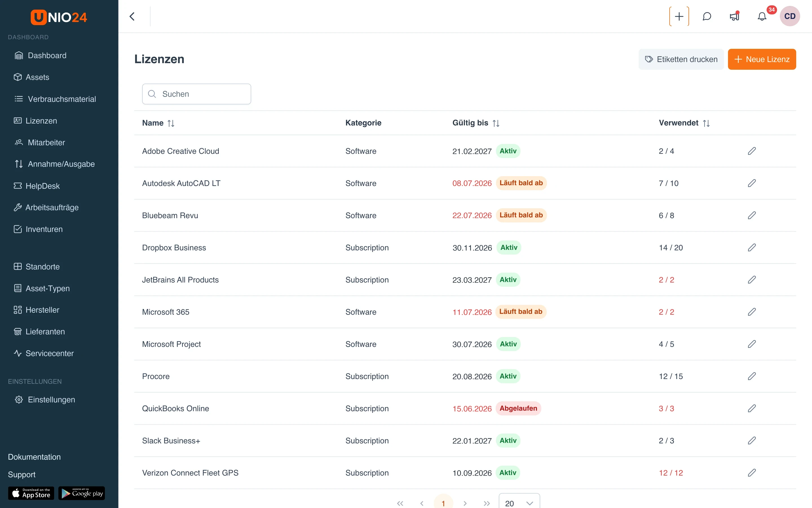Open Support link
This screenshot has height=508, width=812.
[22, 474]
